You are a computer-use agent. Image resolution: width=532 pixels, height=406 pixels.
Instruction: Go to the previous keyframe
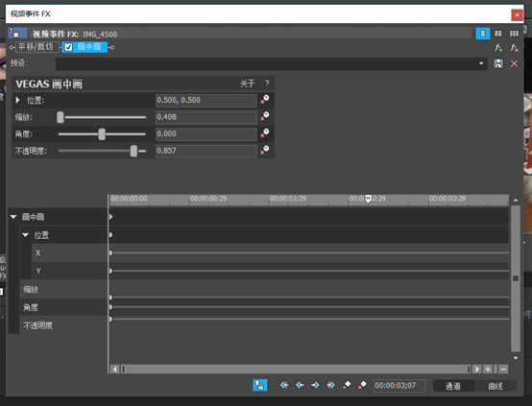(300, 385)
